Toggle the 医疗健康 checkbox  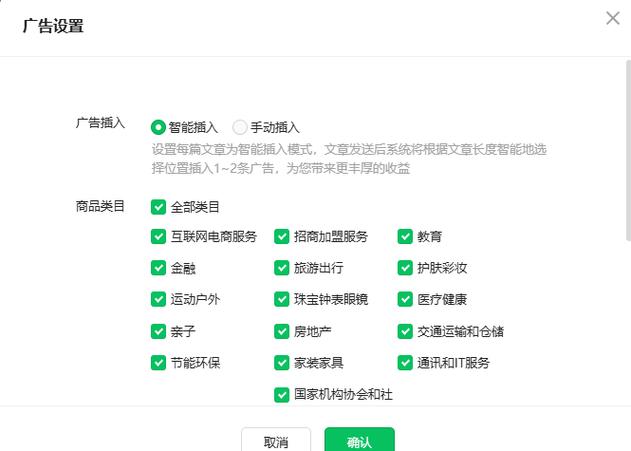405,299
